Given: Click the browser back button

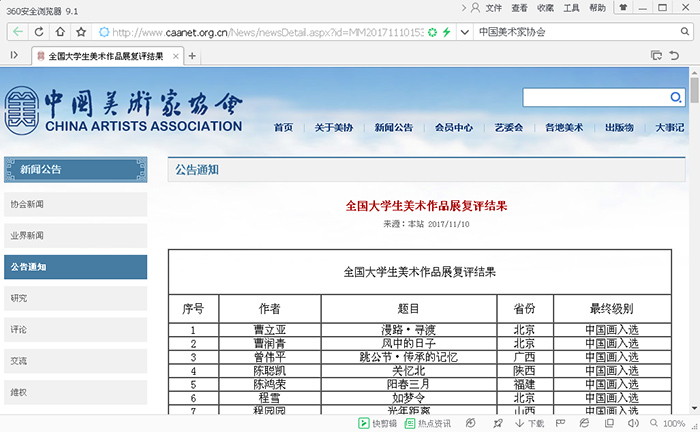Looking at the screenshot, I should click(x=17, y=32).
